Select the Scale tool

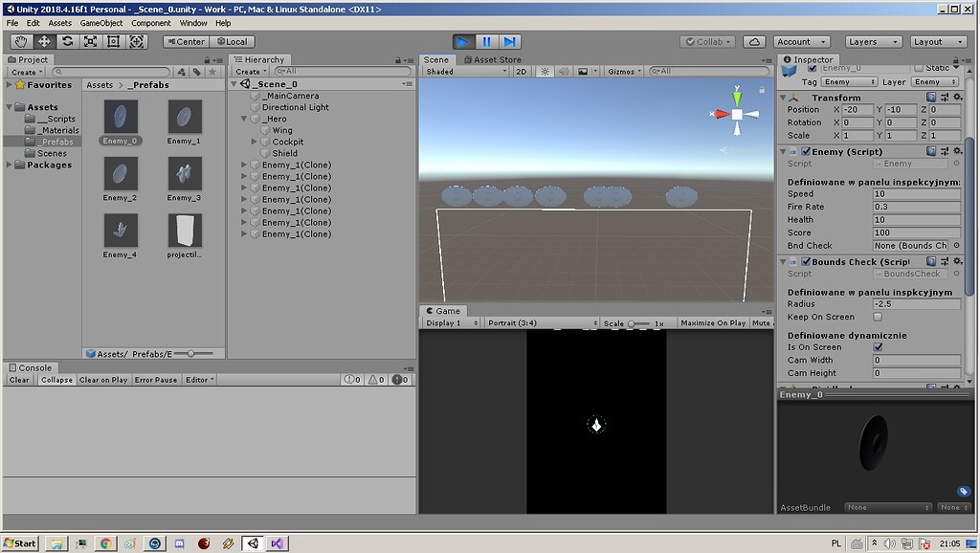click(x=90, y=41)
